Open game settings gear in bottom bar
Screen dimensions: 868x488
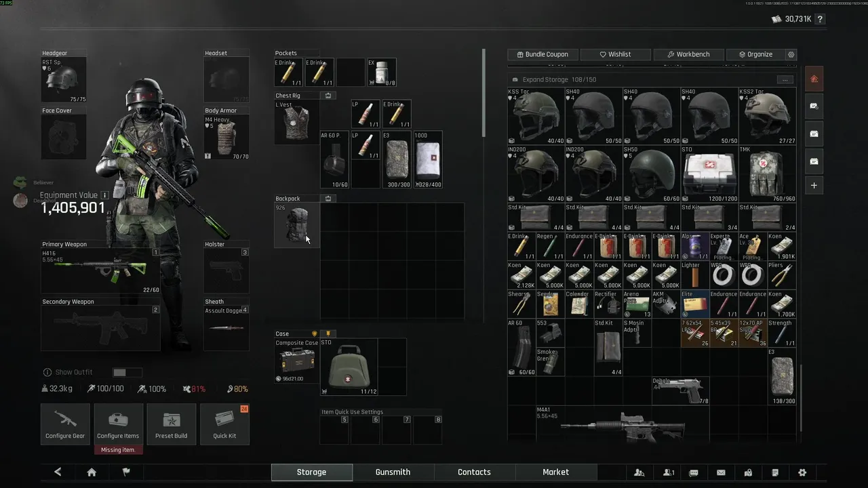point(802,472)
